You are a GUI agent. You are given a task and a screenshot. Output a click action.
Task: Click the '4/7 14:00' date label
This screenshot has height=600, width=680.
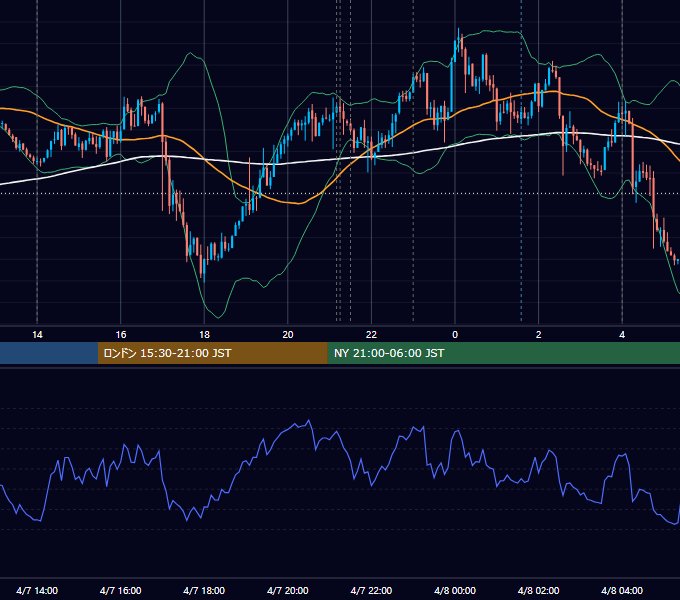(37, 590)
